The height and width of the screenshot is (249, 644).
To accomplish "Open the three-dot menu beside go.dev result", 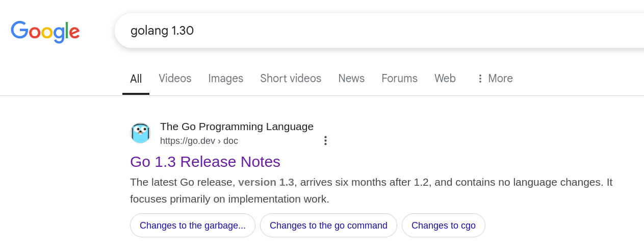I will pyautogui.click(x=325, y=141).
